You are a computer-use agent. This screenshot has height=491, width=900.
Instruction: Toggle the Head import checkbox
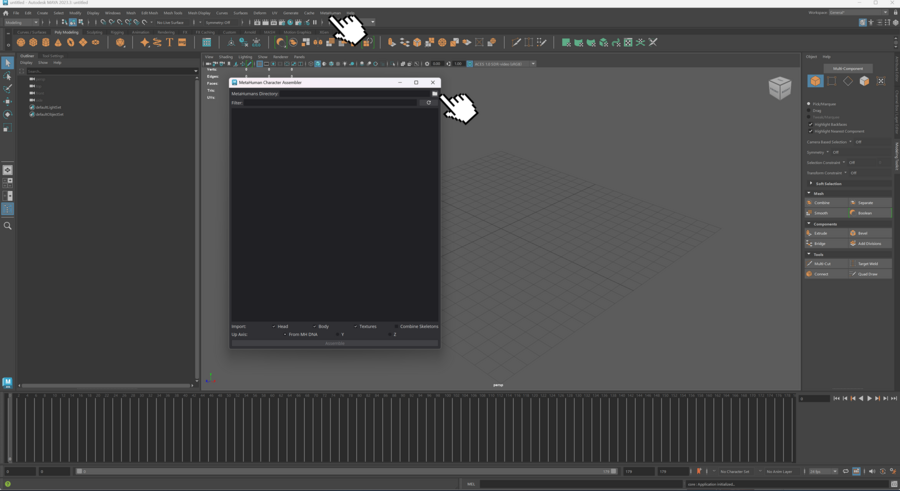pyautogui.click(x=274, y=327)
